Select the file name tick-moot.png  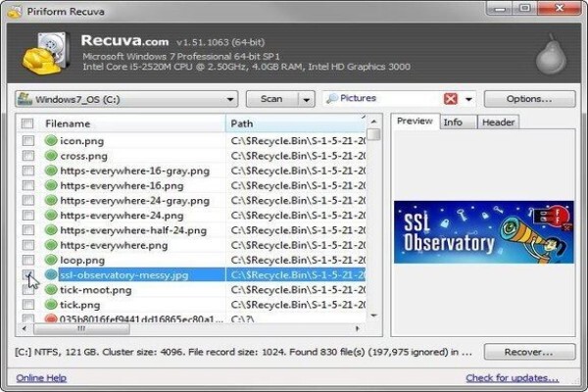coord(96,290)
